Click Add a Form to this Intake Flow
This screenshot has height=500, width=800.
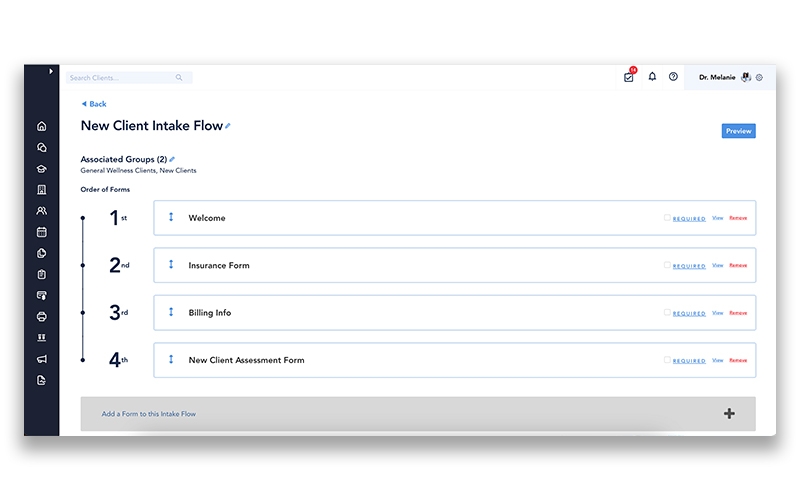148,414
